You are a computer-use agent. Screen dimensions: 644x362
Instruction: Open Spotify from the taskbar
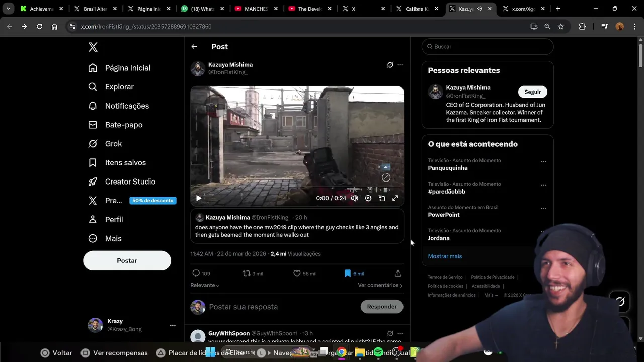[x=378, y=352]
